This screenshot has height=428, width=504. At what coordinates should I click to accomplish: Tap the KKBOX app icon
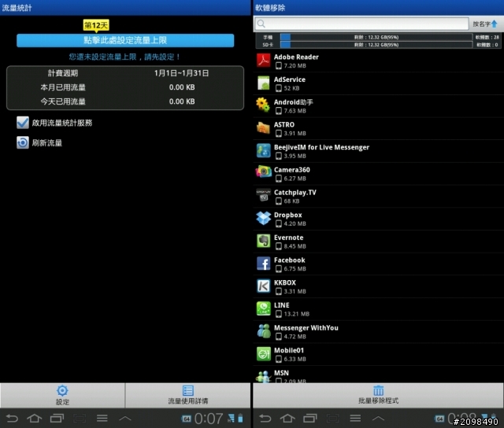[264, 286]
